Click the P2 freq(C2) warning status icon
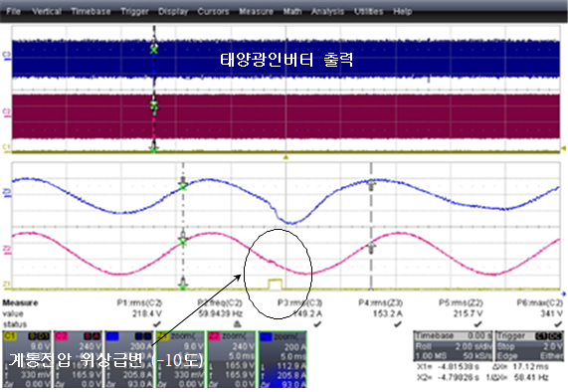 pyautogui.click(x=238, y=323)
